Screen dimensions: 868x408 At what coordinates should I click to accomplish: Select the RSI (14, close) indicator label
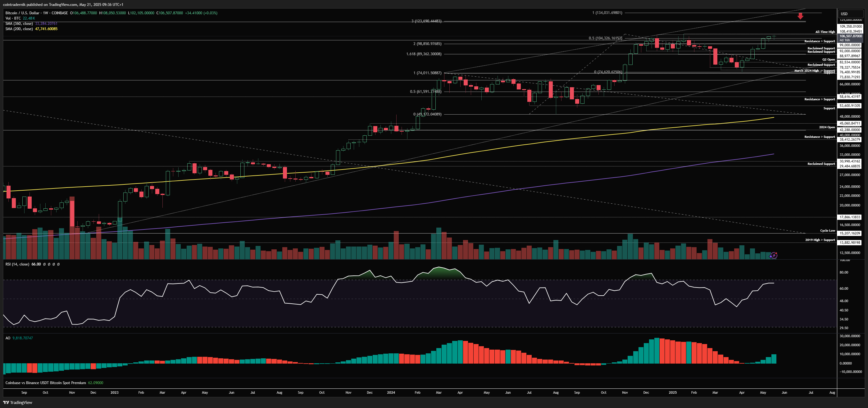tap(17, 264)
